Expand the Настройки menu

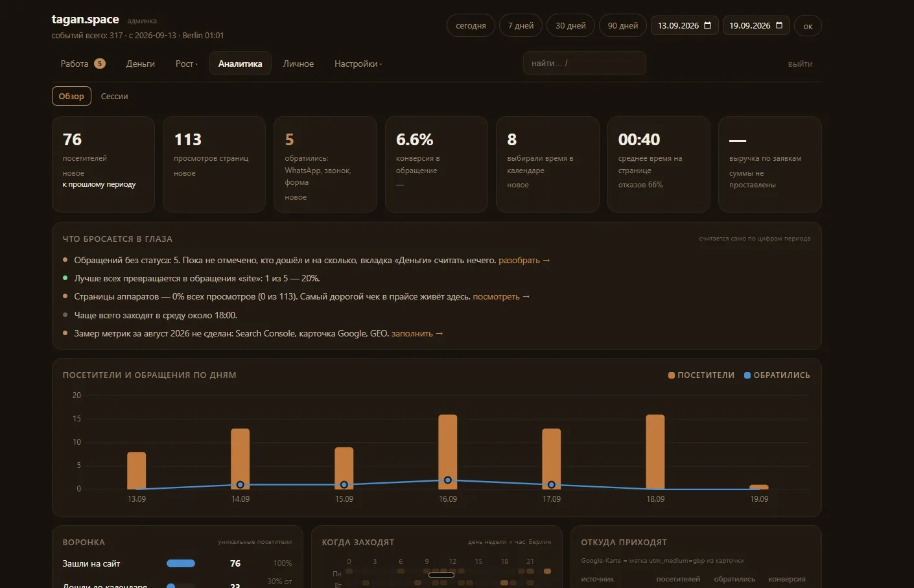tap(358, 64)
